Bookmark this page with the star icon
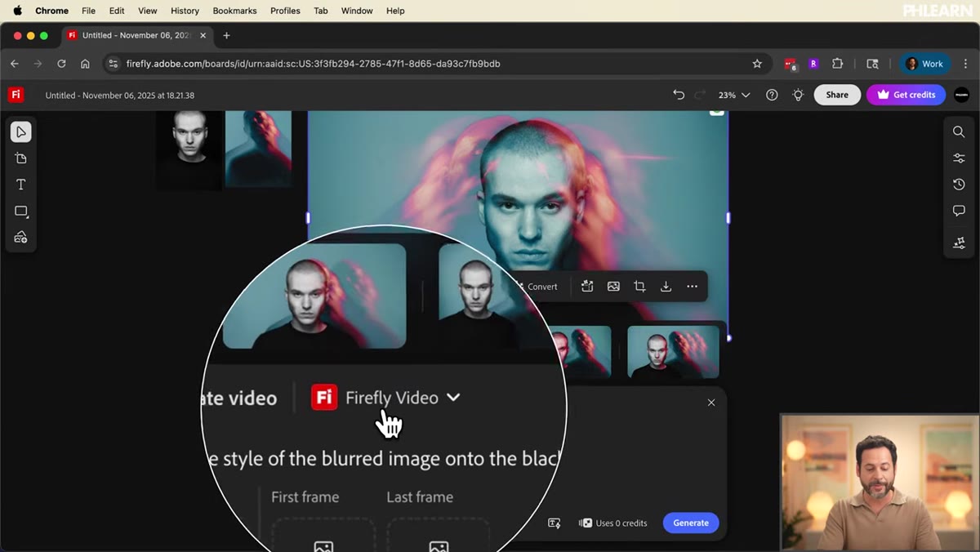 (757, 64)
